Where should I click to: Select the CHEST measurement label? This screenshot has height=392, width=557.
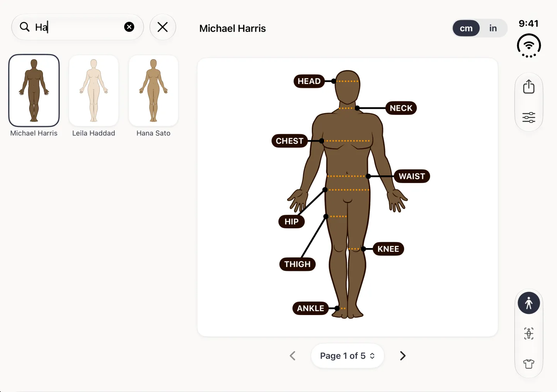[290, 141]
